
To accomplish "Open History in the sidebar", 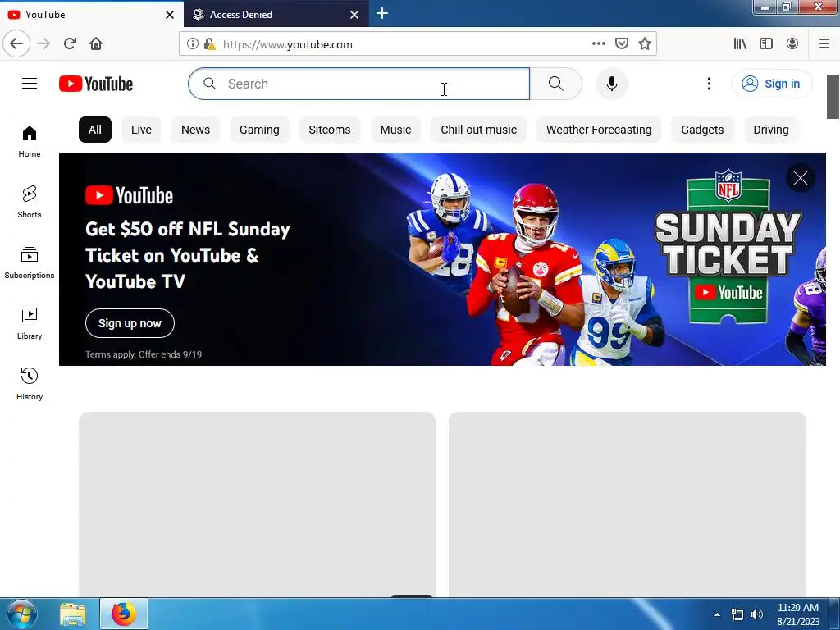I will (30, 384).
